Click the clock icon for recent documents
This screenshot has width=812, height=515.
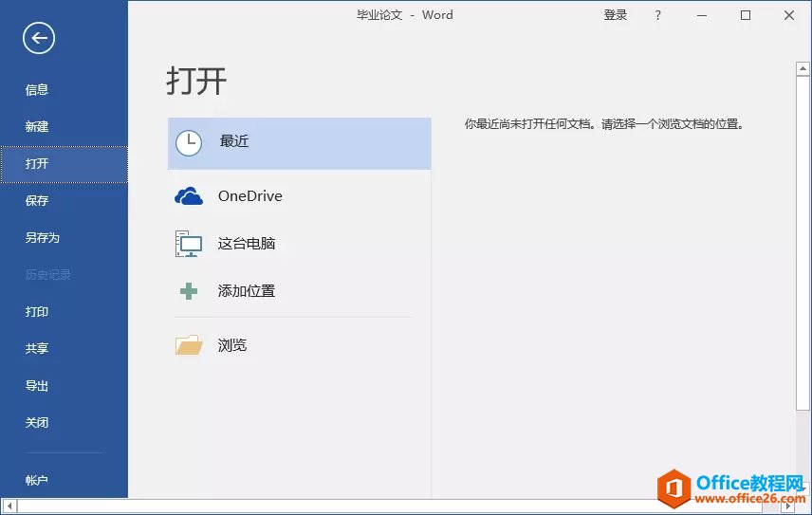pos(189,143)
